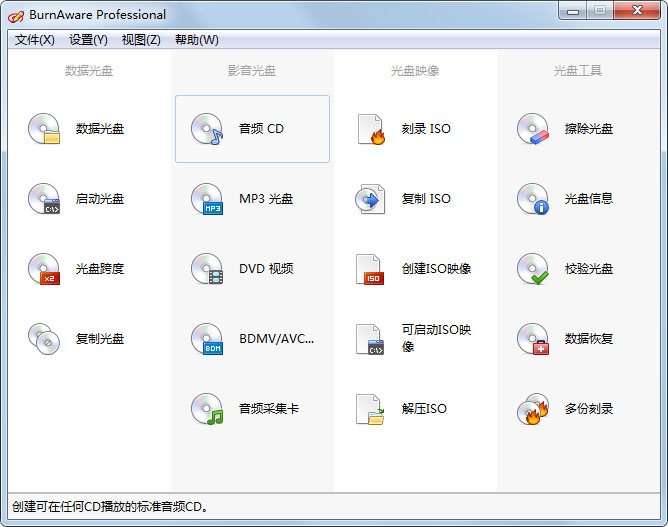Open the 视图(Z) menu
Viewport: 668px width, 527px height.
[141, 40]
